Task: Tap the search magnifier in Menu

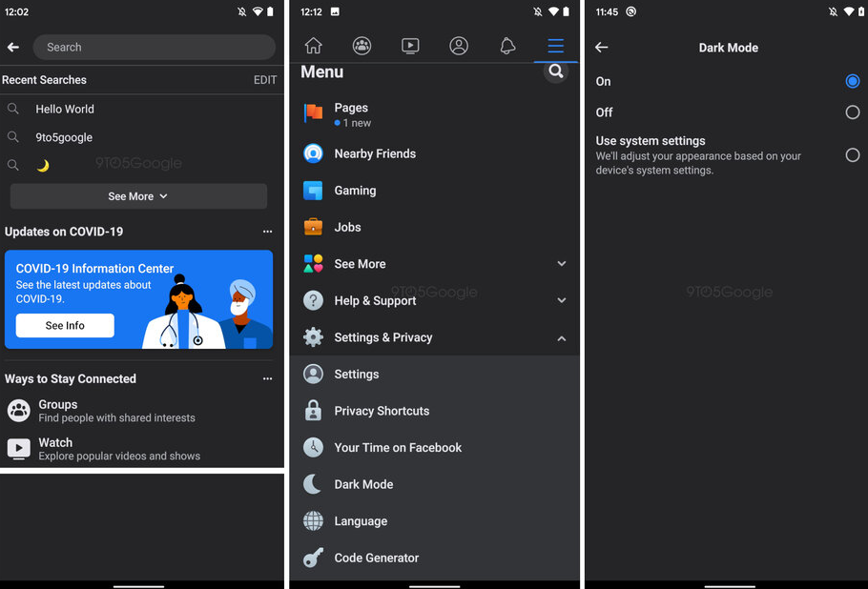Action: (x=556, y=71)
